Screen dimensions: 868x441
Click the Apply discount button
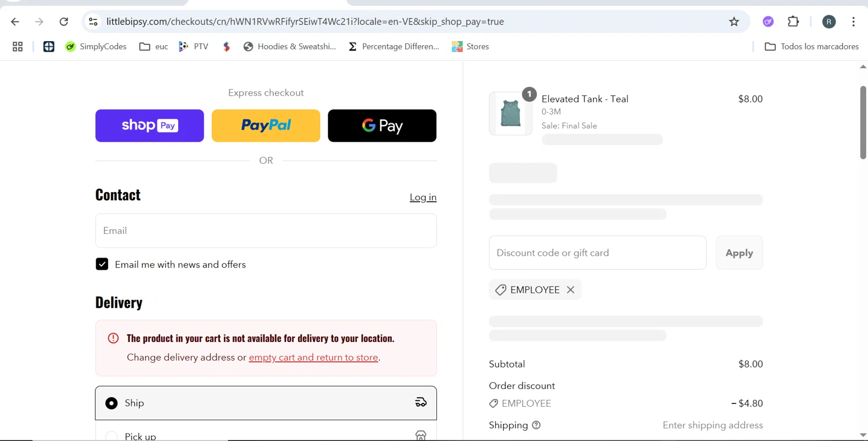(740, 253)
